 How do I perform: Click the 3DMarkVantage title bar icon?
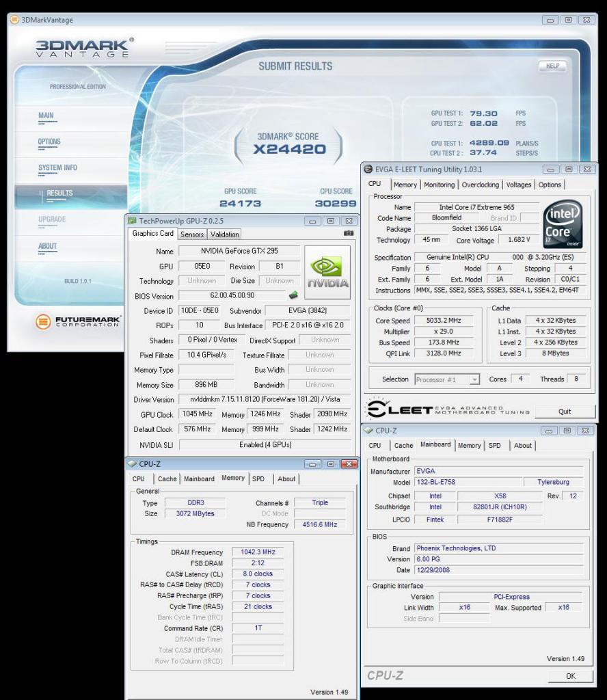(x=14, y=20)
